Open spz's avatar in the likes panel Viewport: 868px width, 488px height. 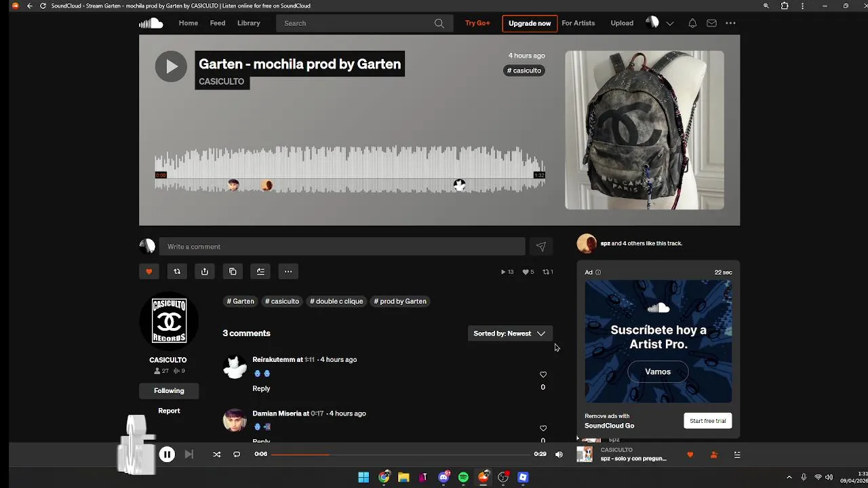click(x=587, y=243)
